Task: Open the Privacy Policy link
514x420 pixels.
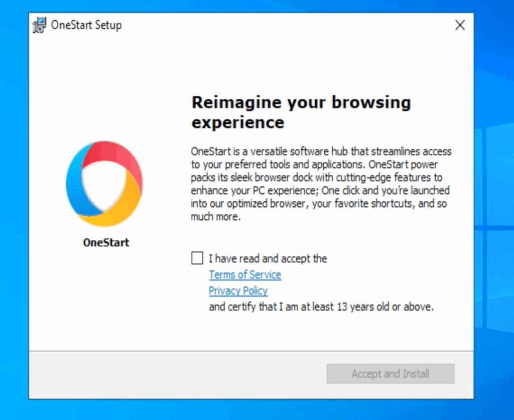Action: click(238, 291)
